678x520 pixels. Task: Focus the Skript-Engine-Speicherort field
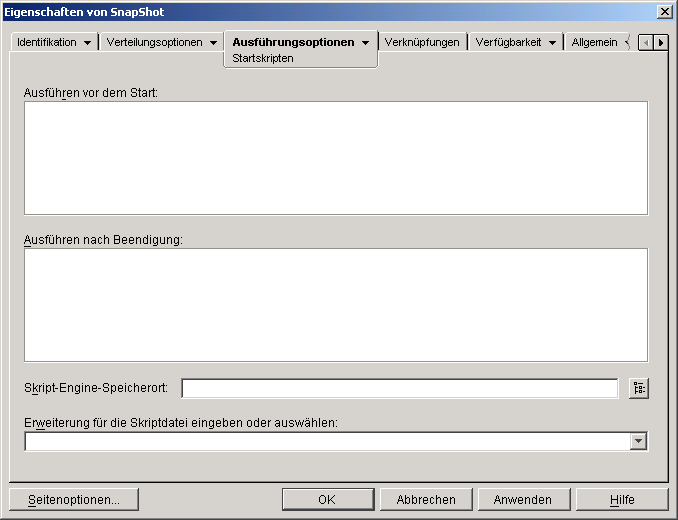coord(400,388)
